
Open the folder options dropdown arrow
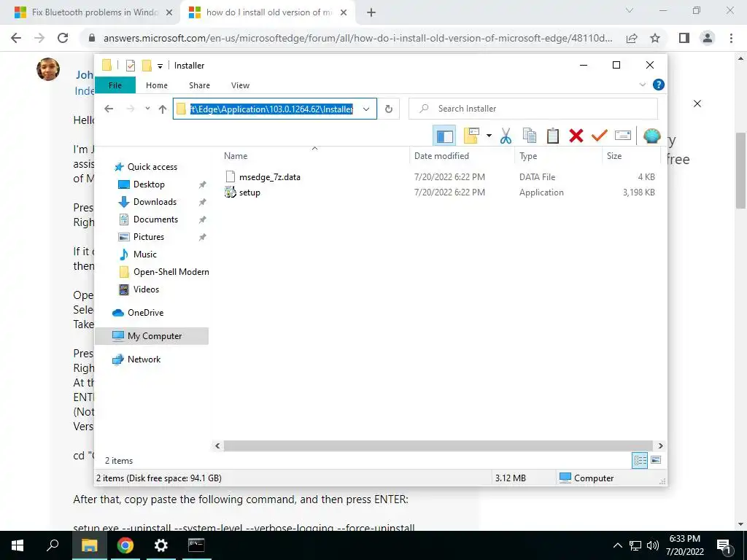(489, 136)
